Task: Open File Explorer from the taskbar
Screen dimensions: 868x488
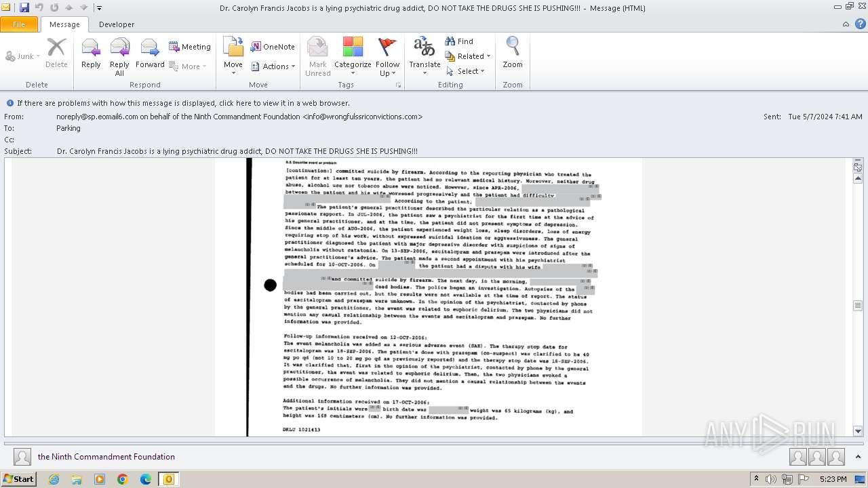Action: 77,479
